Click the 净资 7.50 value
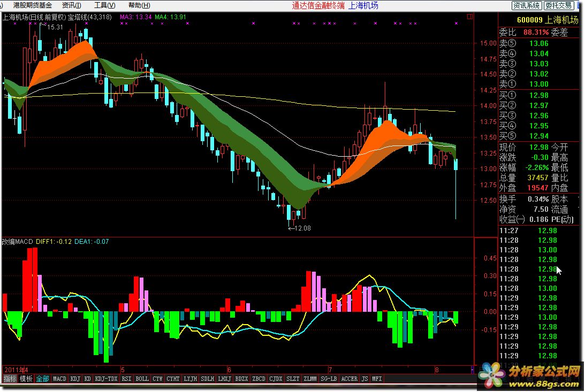This screenshot has height=392, width=585. (x=541, y=209)
